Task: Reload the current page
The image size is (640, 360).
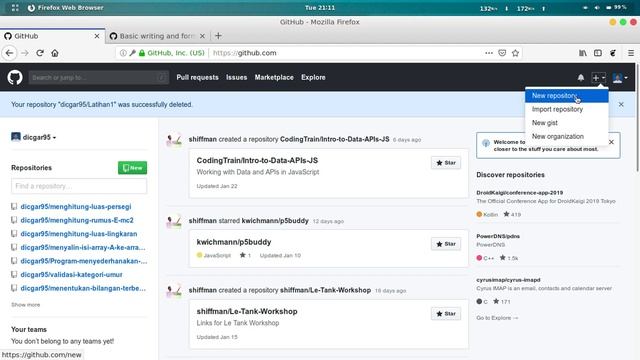Action: tap(40, 53)
